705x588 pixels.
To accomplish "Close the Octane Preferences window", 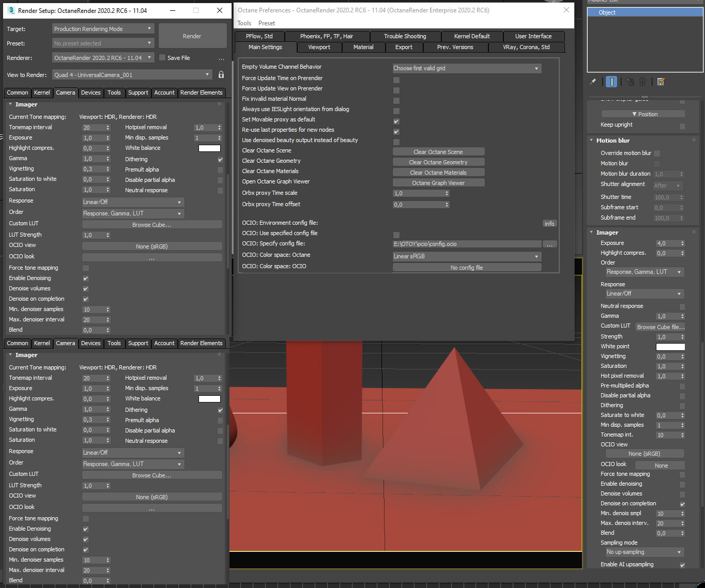I will point(566,10).
